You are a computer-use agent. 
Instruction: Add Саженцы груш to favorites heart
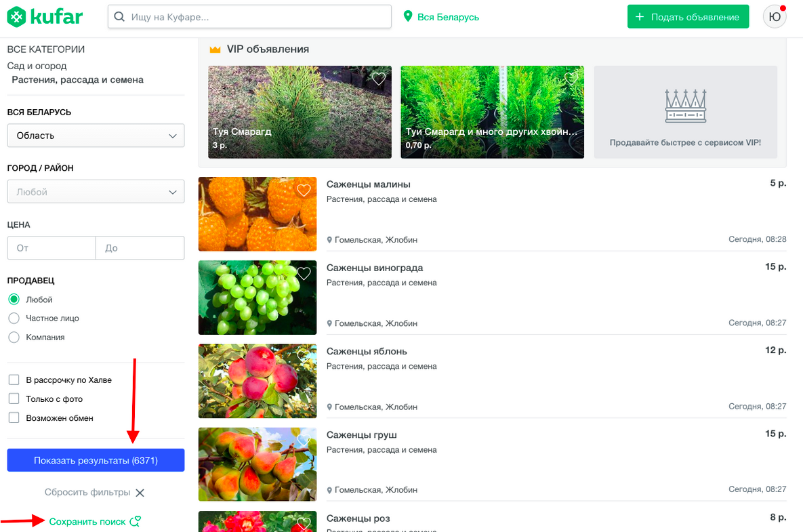pyautogui.click(x=304, y=441)
